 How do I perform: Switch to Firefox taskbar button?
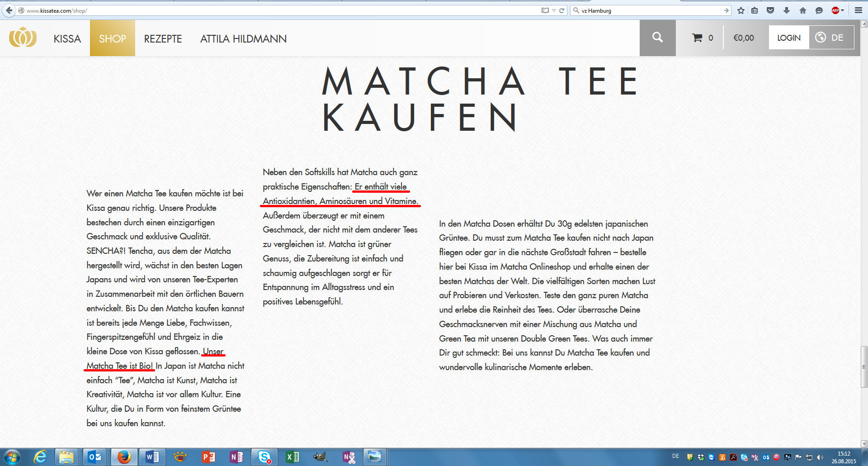pos(123,457)
